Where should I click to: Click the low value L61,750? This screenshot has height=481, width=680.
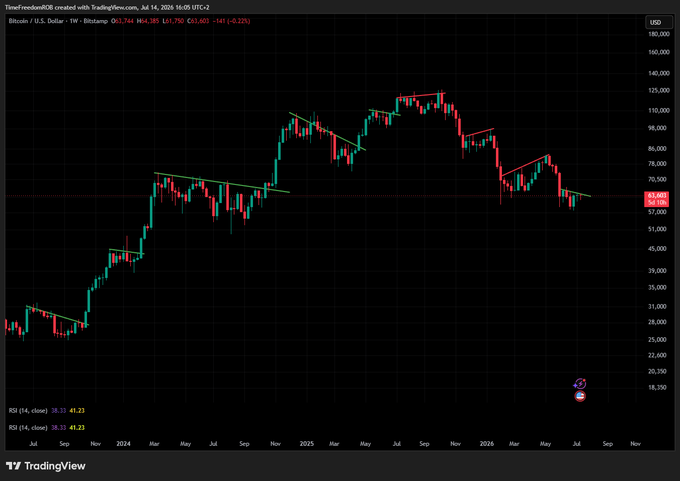173,21
